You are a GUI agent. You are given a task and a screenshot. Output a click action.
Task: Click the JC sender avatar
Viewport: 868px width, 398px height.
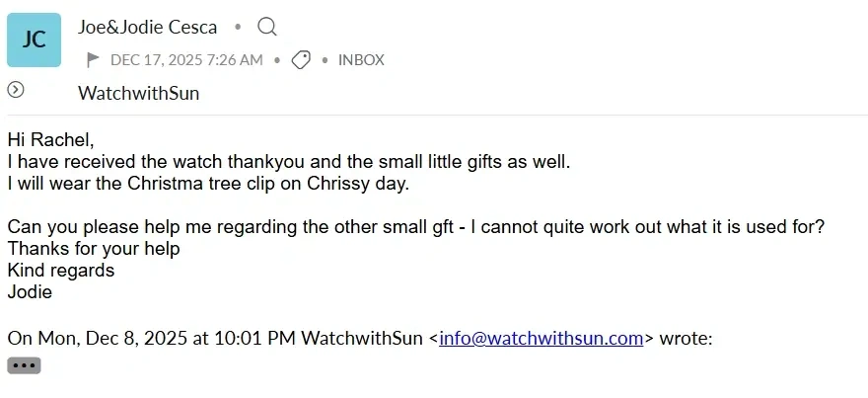point(35,40)
